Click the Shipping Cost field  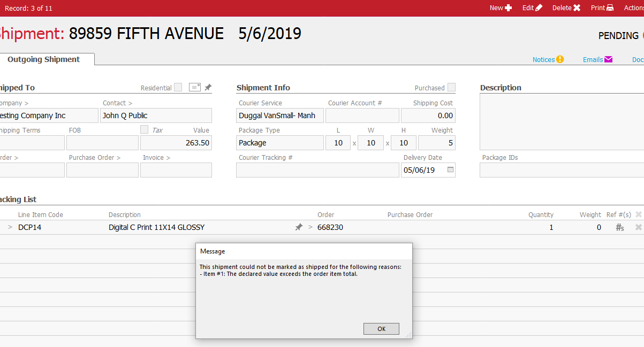[428, 115]
